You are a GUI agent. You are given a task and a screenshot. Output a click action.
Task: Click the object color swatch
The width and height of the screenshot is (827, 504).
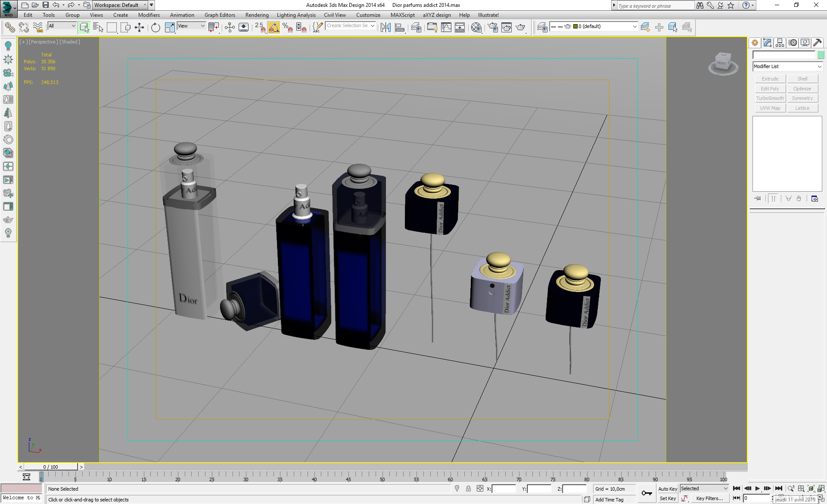pos(821,55)
